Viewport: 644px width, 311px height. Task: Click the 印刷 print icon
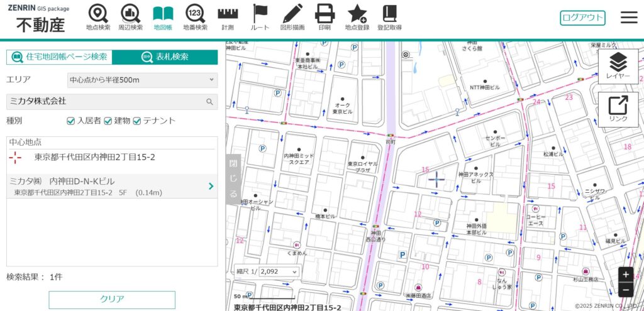[325, 17]
